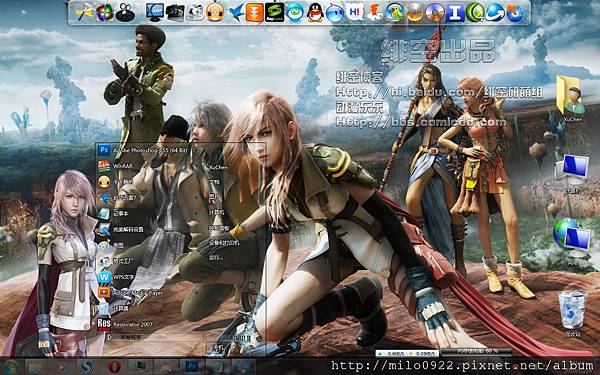The height and width of the screenshot is (375, 600).
Task: Open the Baidu Hi "H!" dock icon
Action: click(x=355, y=13)
